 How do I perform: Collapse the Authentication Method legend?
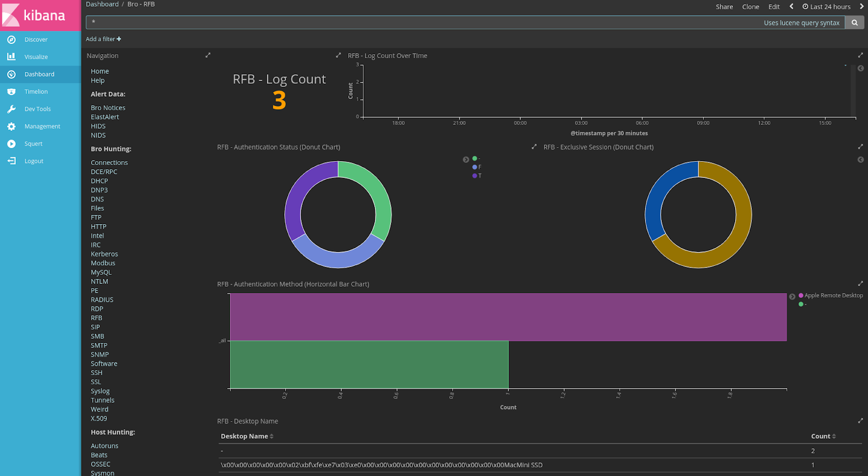click(x=792, y=296)
